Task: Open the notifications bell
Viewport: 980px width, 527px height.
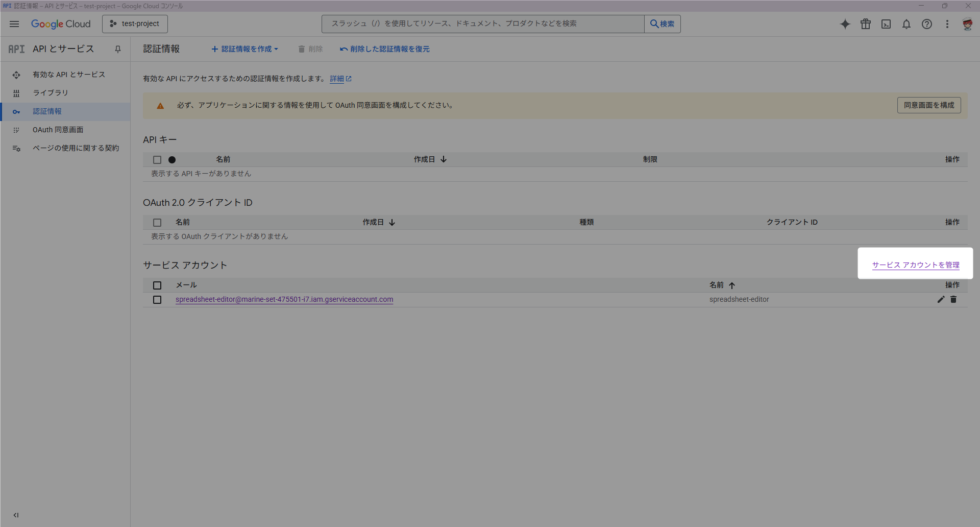Action: coord(906,24)
